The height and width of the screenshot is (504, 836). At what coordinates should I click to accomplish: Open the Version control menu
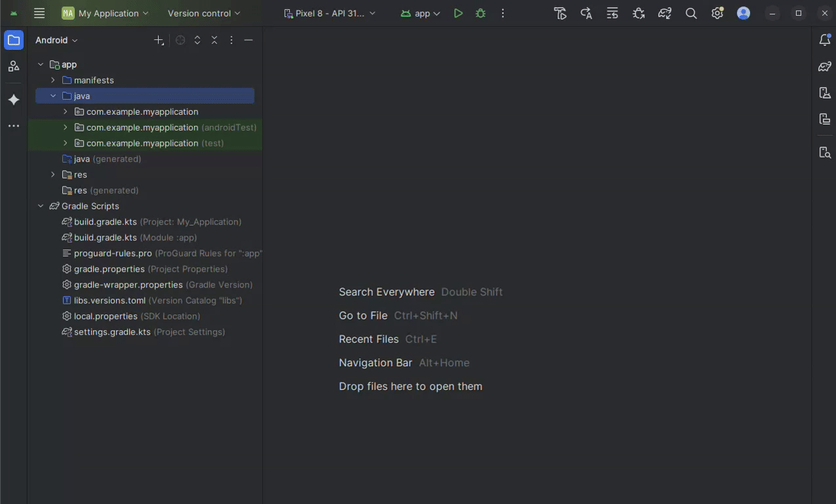click(x=203, y=13)
